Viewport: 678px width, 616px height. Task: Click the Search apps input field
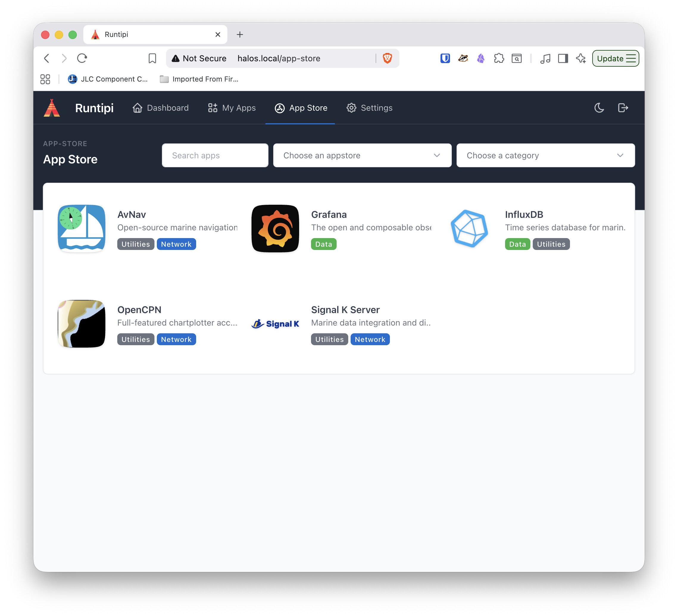pos(215,155)
